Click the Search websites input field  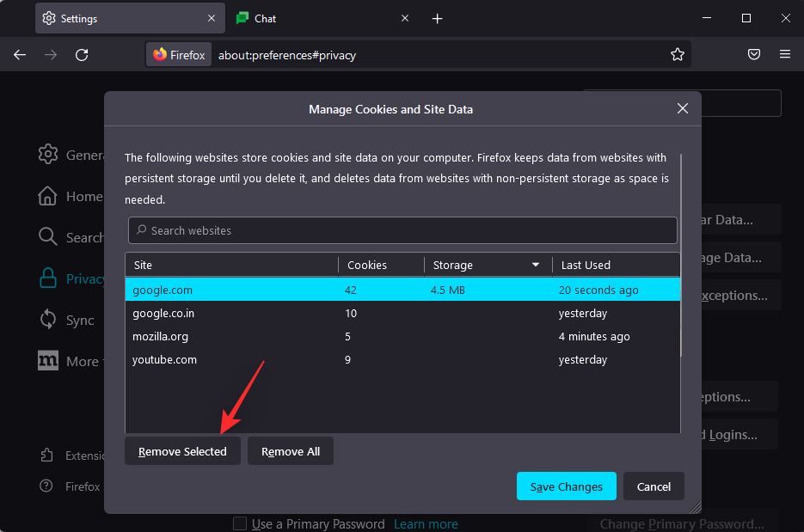point(402,230)
